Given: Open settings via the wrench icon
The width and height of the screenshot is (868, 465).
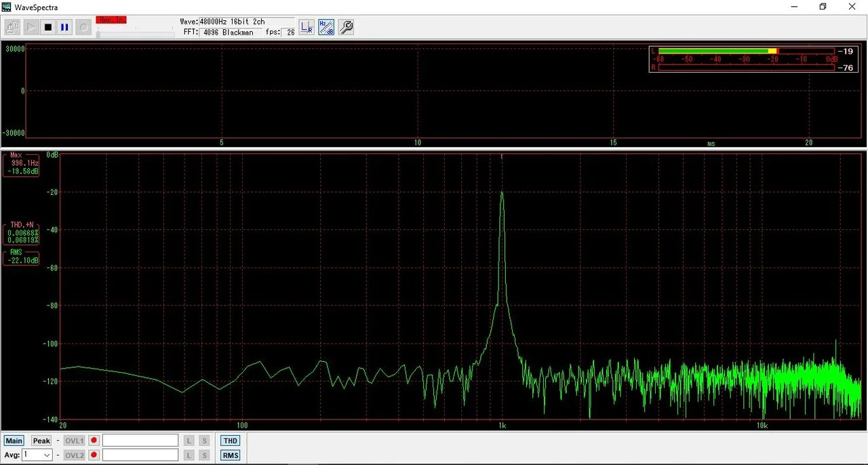Looking at the screenshot, I should click(346, 27).
